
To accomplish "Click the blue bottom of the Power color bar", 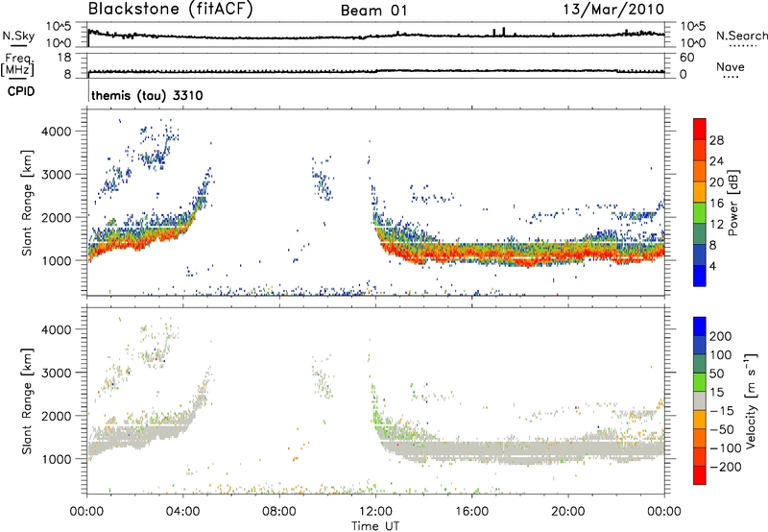I will (x=700, y=276).
